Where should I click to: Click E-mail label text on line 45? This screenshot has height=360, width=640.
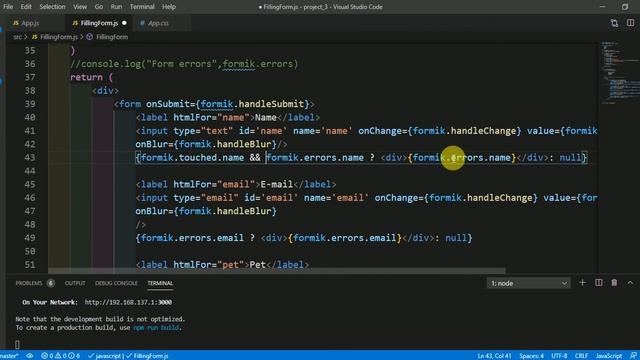[x=277, y=184]
